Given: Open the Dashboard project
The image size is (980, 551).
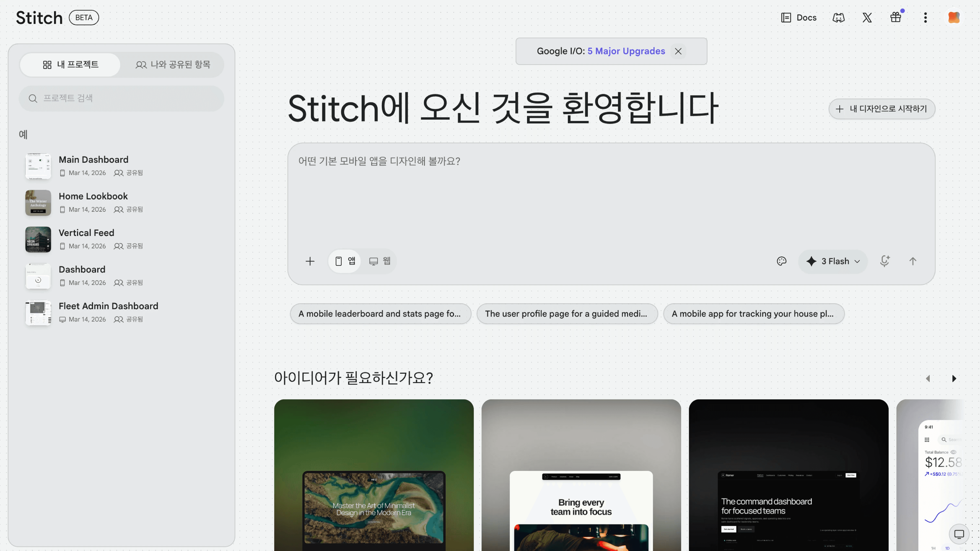Looking at the screenshot, I should pos(121,276).
